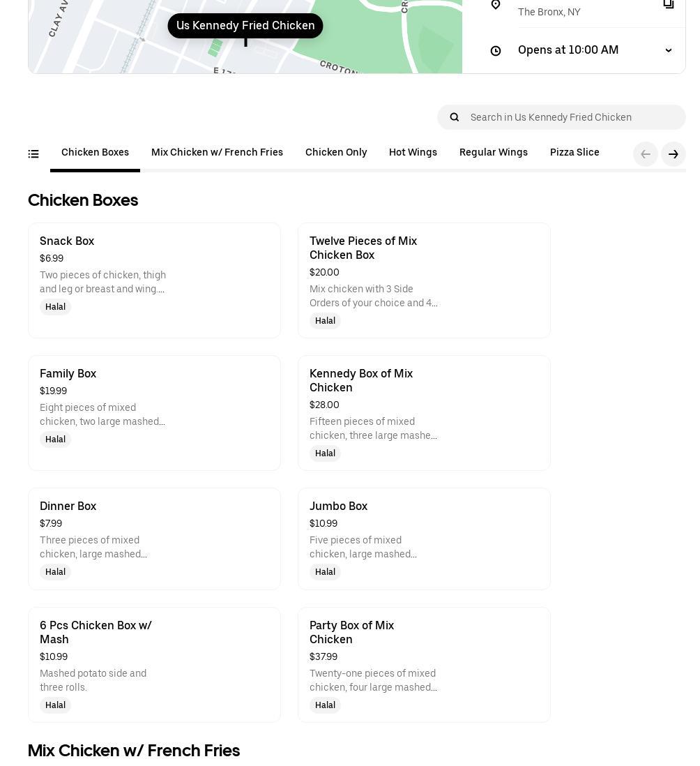Select the Pizza Slice tab
Image resolution: width=700 pixels, height=766 pixels.
point(575,153)
